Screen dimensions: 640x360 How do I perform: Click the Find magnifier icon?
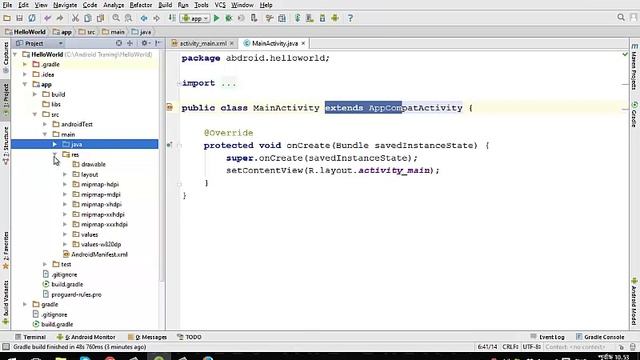click(x=116, y=18)
